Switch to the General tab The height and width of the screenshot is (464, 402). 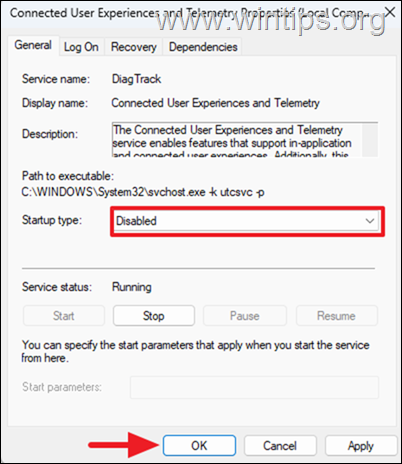coord(33,45)
